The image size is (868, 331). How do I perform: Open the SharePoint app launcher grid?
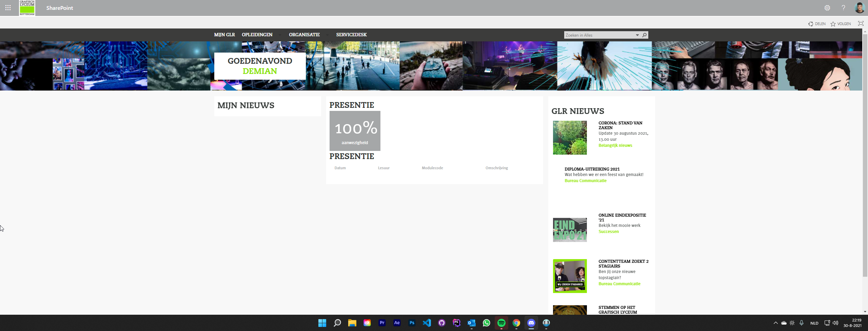point(8,8)
